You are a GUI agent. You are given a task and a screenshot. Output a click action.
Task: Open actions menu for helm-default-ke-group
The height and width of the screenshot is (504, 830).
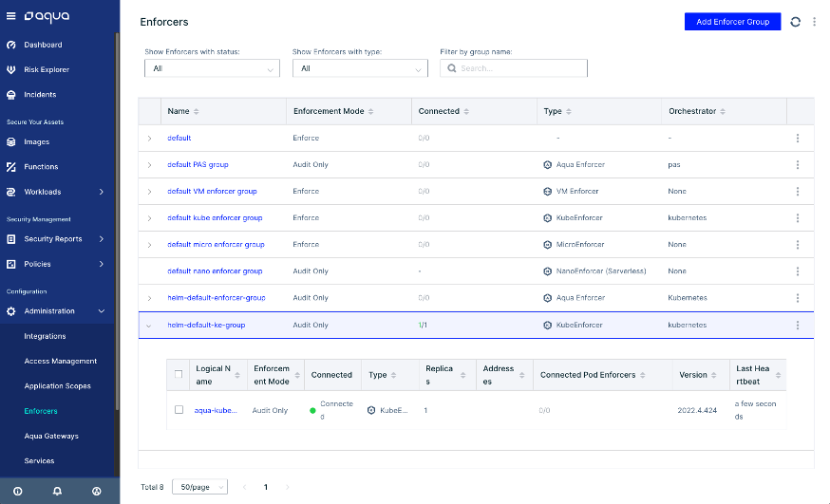coord(797,326)
